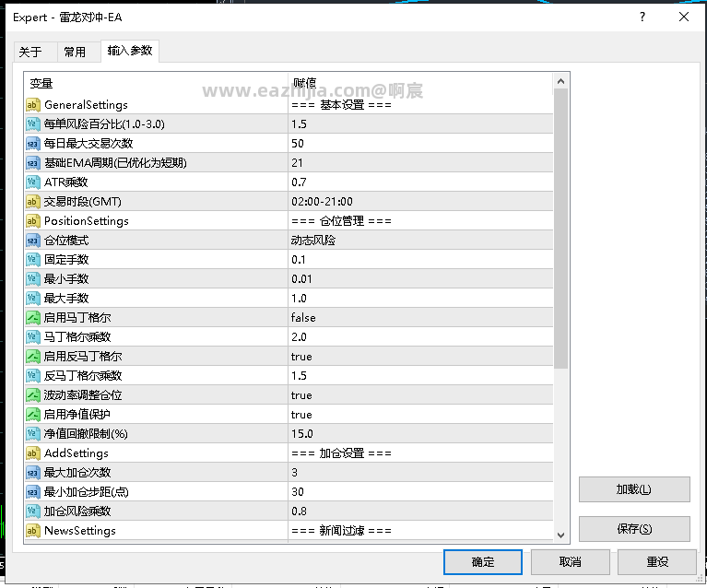
Task: Edit 最大手数 value 1.0
Action: click(420, 299)
